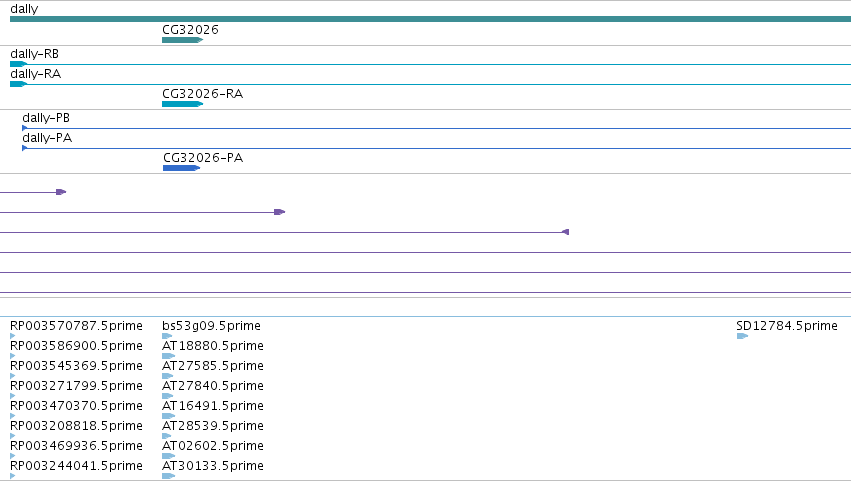
Task: Click the dally-PB start triangle
Action: [x=24, y=128]
